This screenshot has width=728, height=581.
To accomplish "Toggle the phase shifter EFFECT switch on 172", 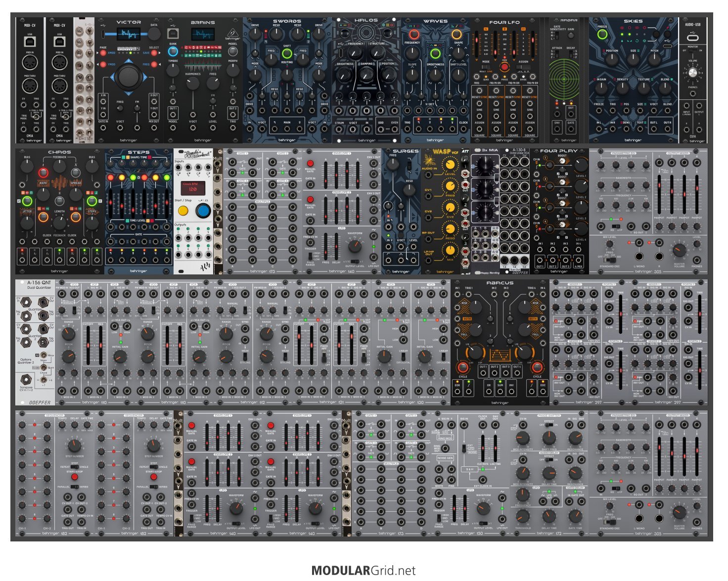I will point(549,425).
